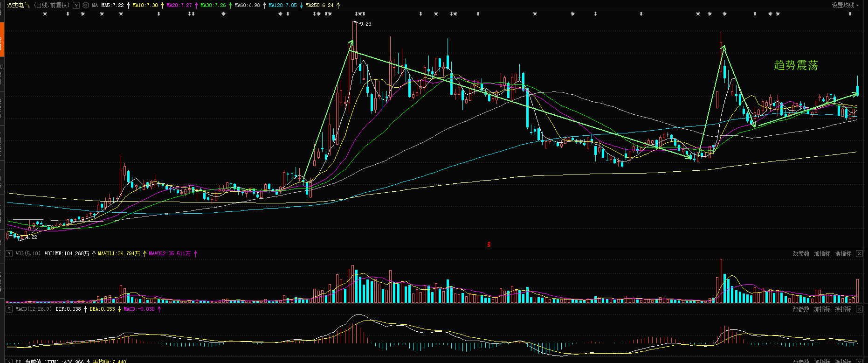Viewport: 868px width, 363px height.
Task: Click 改参数 in the VOL panel
Action: point(801,254)
